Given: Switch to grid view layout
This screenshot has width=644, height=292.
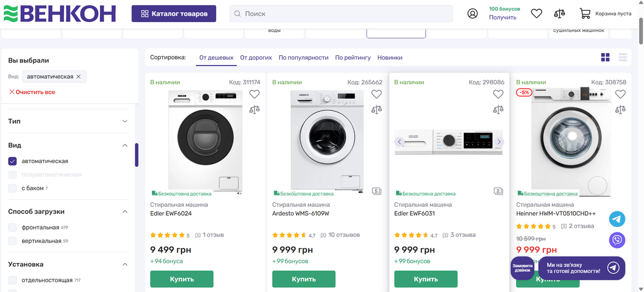Looking at the screenshot, I should point(605,57).
